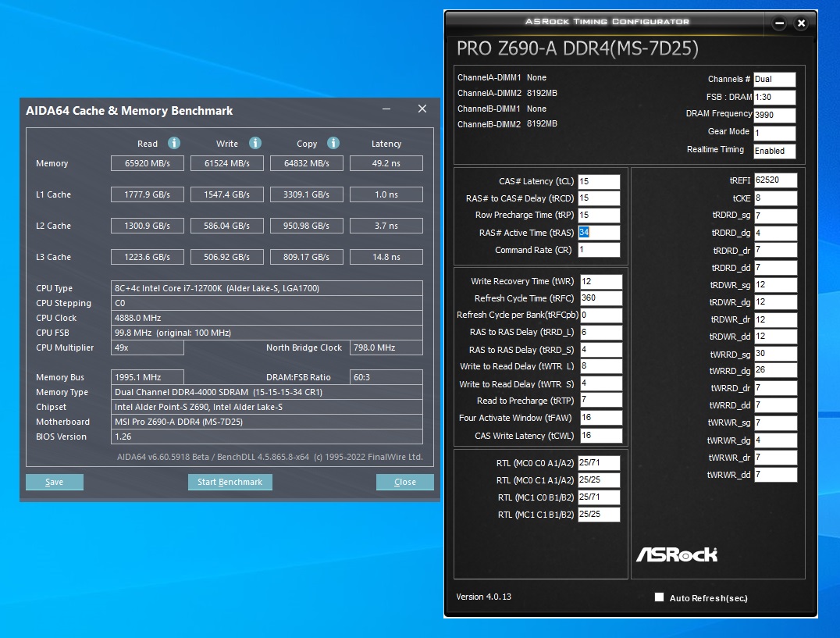Click the tRDWR_dr value field
The width and height of the screenshot is (840, 638).
click(775, 320)
